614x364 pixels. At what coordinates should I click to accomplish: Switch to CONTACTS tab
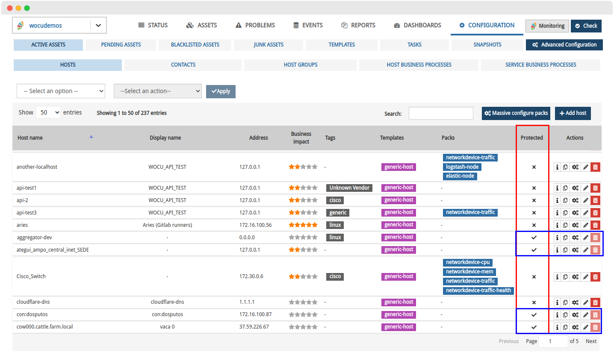coord(183,65)
